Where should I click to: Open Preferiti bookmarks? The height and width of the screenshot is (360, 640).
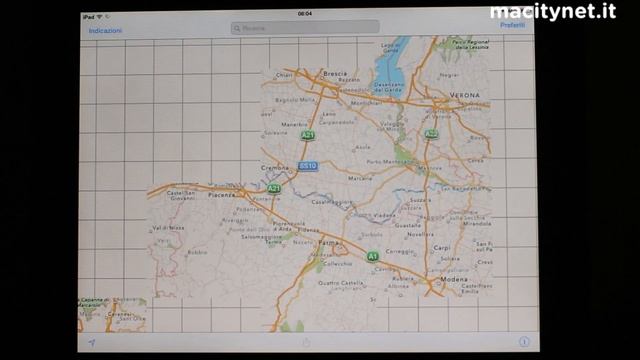point(513,25)
